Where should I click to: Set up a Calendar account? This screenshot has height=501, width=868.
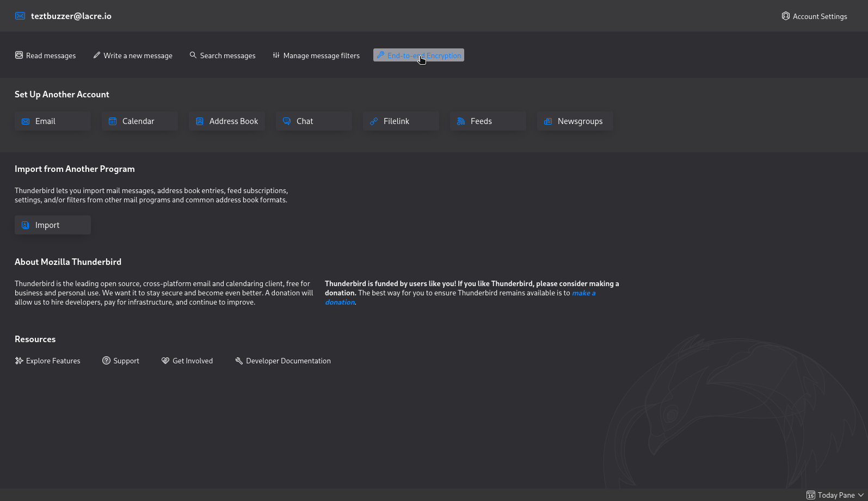pyautogui.click(x=140, y=121)
